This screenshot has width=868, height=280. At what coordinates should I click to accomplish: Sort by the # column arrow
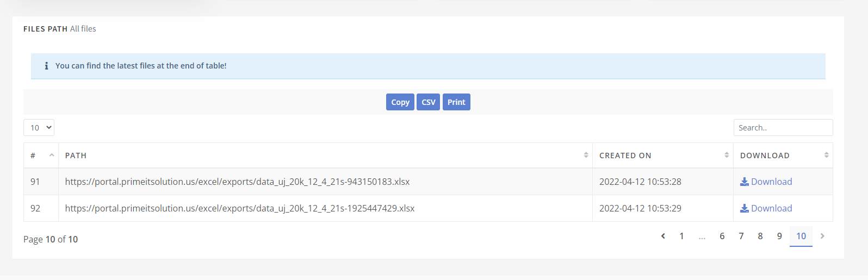[52, 155]
